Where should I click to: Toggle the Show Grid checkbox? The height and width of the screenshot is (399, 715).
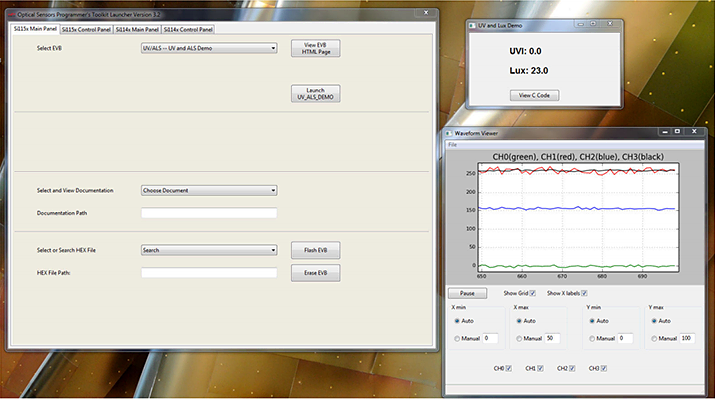(x=533, y=293)
